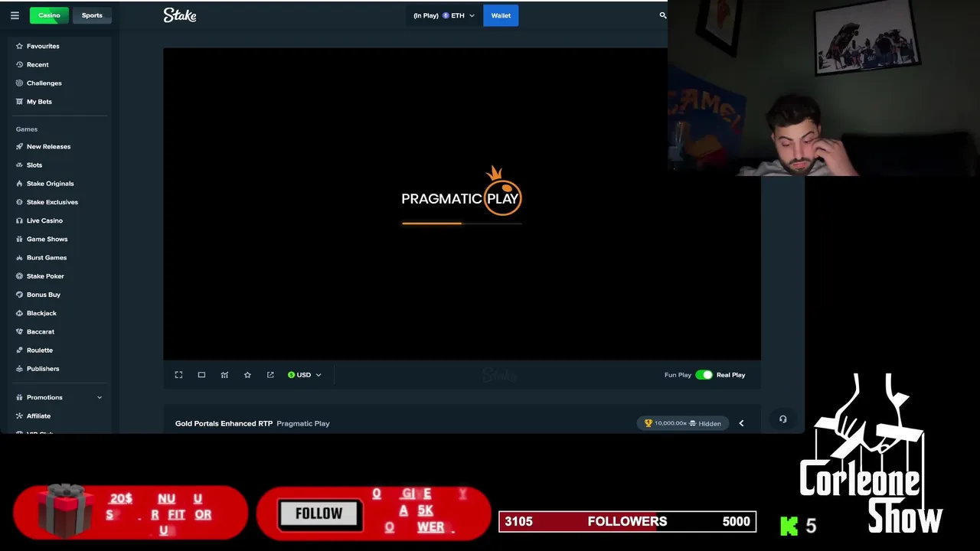The height and width of the screenshot is (551, 980).
Task: Click the streamer webcam feed
Action: pos(824,88)
